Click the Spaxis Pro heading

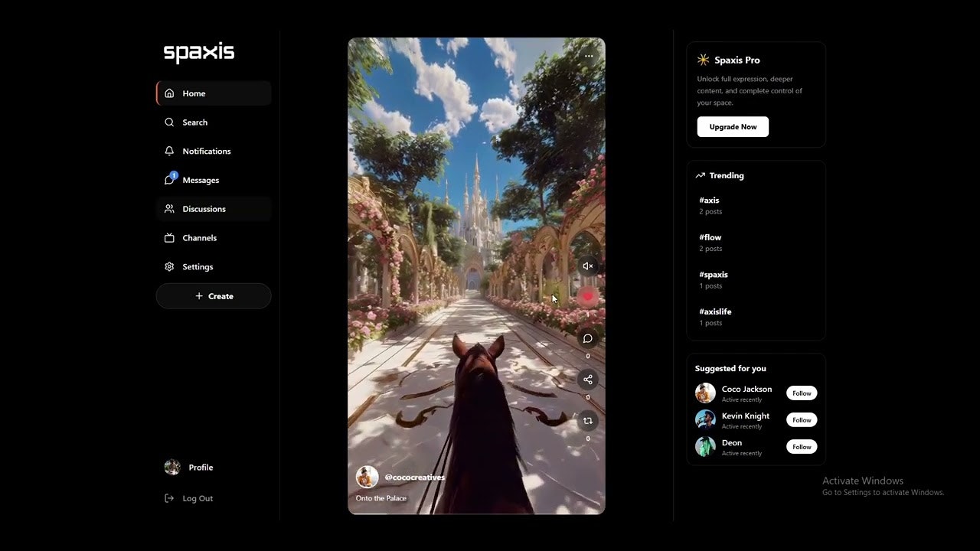[x=737, y=60]
